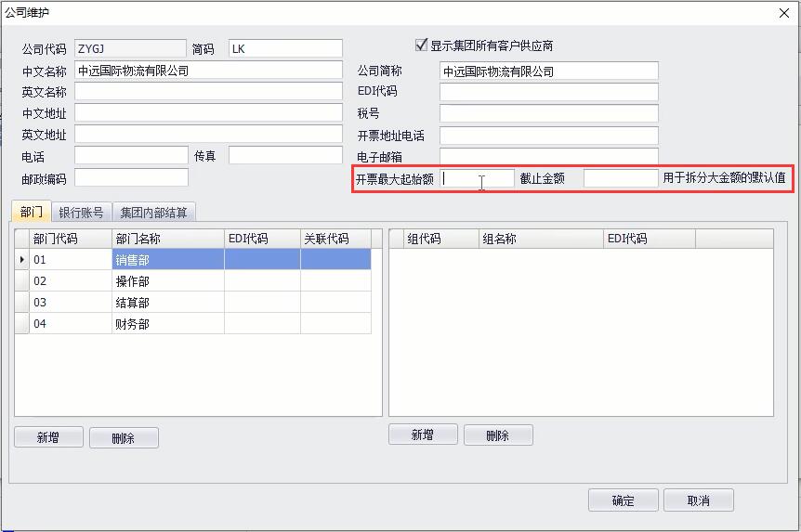The height and width of the screenshot is (532, 801).
Task: Click the 开票最大起始额 input field
Action: (478, 178)
